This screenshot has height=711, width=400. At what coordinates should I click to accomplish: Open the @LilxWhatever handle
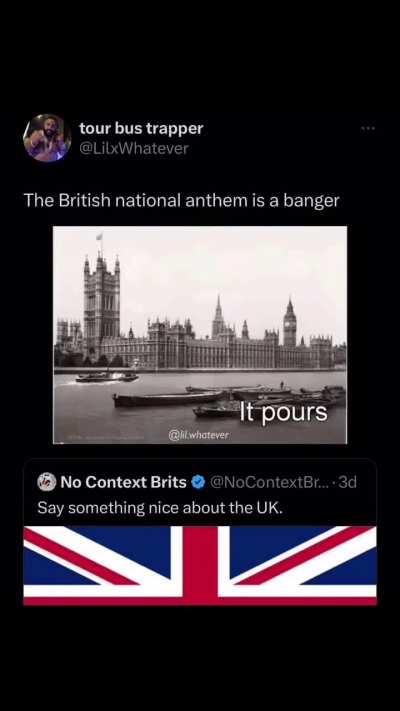[134, 149]
